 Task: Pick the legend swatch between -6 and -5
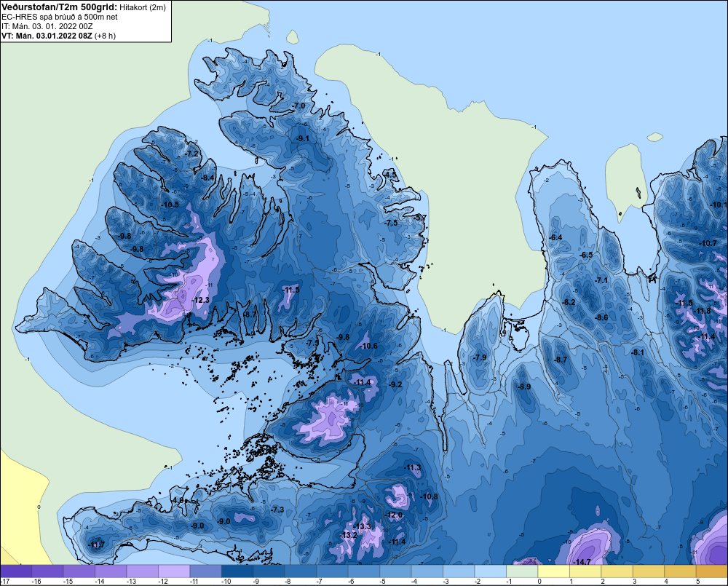364,571
